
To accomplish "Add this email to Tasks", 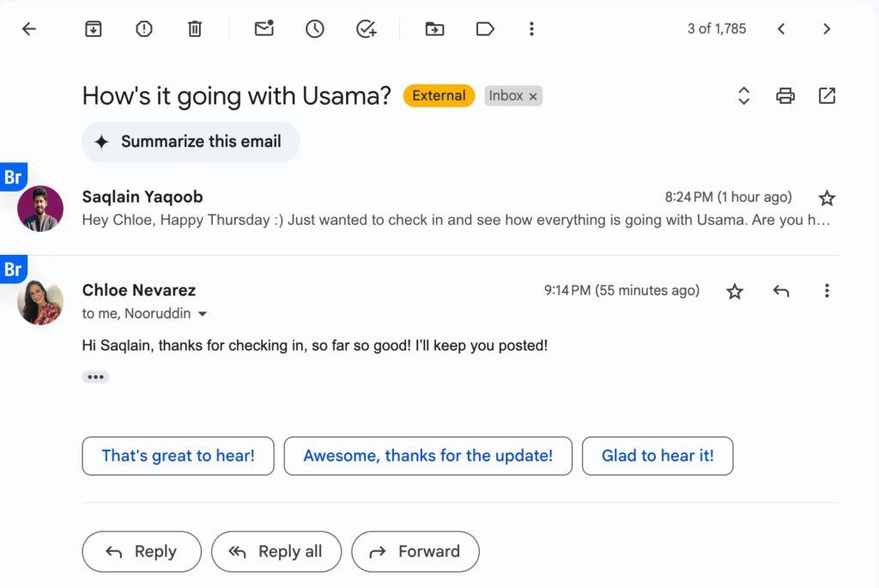I will (x=367, y=29).
